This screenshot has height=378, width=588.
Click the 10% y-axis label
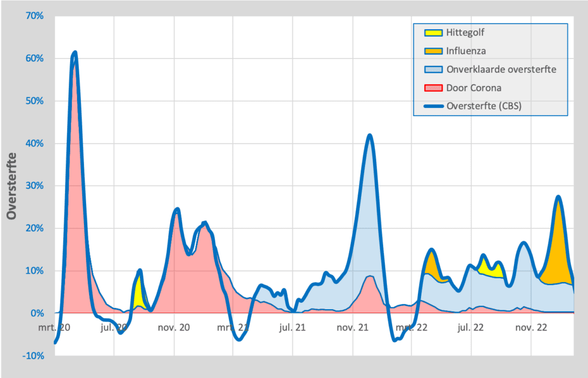pyautogui.click(x=34, y=271)
